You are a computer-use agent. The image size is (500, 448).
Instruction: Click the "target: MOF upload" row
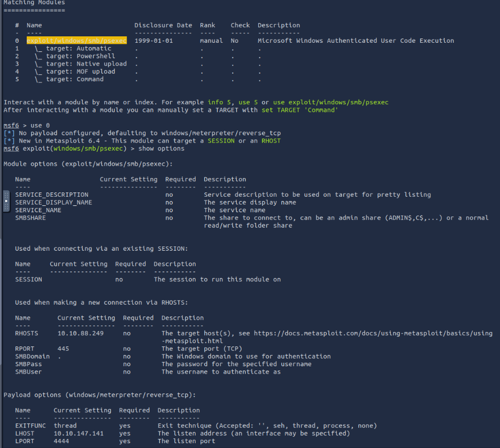coord(75,72)
